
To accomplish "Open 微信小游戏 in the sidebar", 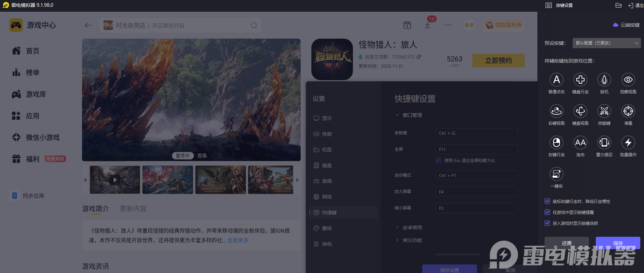I will click(x=36, y=137).
